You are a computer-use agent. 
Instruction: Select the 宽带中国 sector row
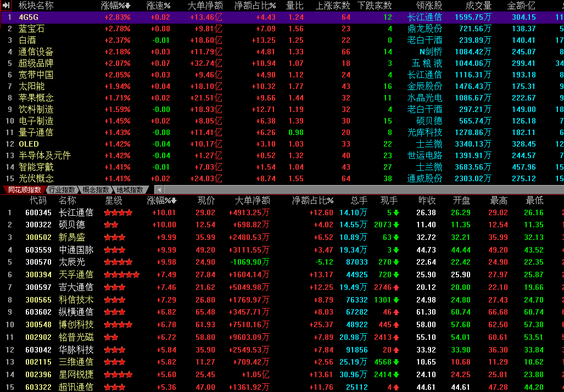click(282, 75)
